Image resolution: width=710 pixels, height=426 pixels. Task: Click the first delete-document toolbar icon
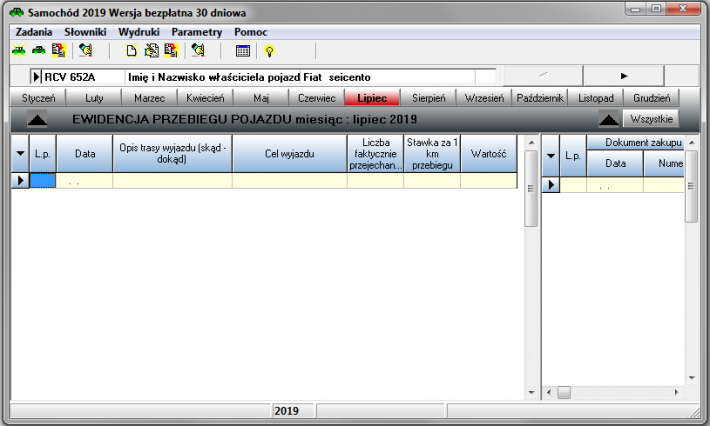pyautogui.click(x=59, y=50)
